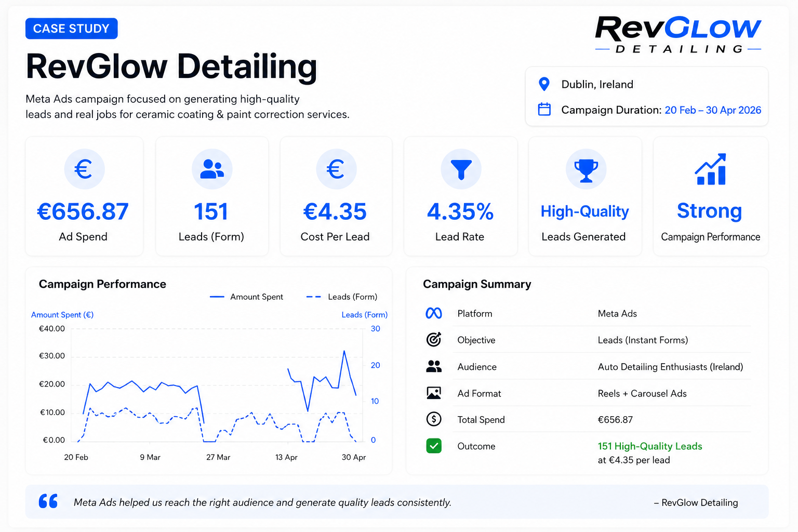Click the euro icon above Cost Per Lead
This screenshot has width=798, height=532.
pos(336,169)
